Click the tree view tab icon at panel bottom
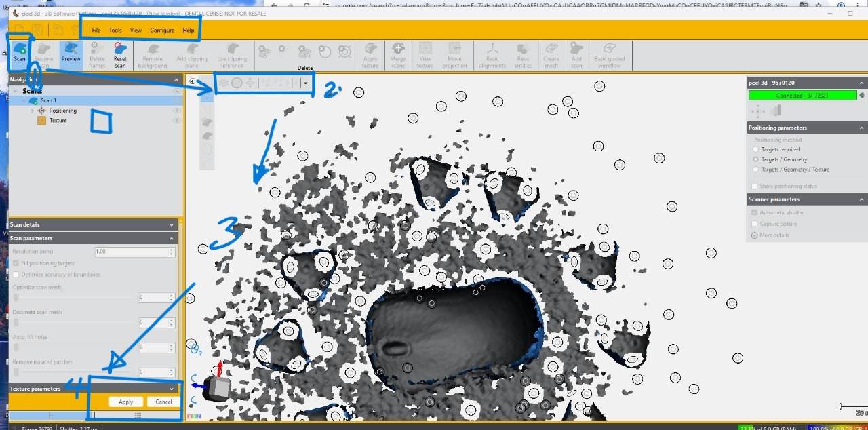The width and height of the screenshot is (868, 430). 51,414
